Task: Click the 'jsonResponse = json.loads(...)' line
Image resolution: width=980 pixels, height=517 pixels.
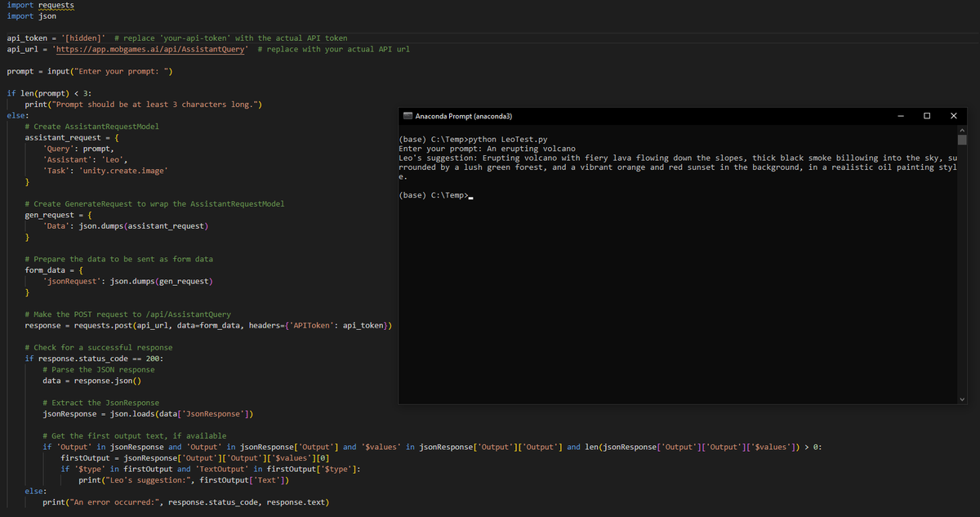Action: coord(148,413)
